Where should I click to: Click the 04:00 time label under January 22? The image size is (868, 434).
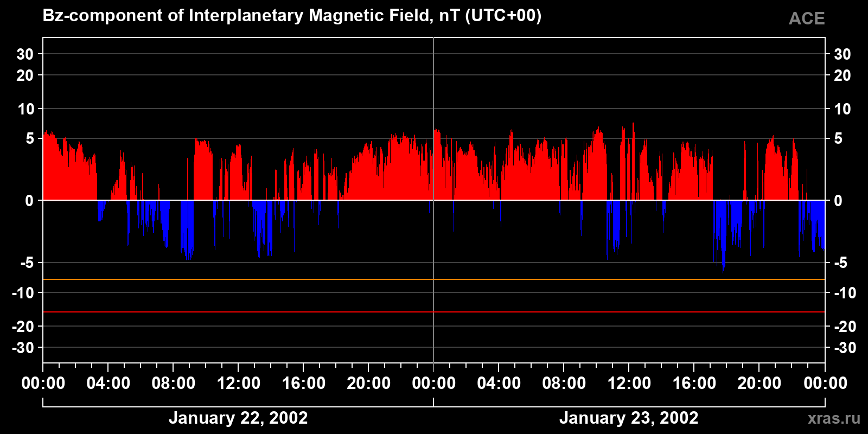[108, 383]
